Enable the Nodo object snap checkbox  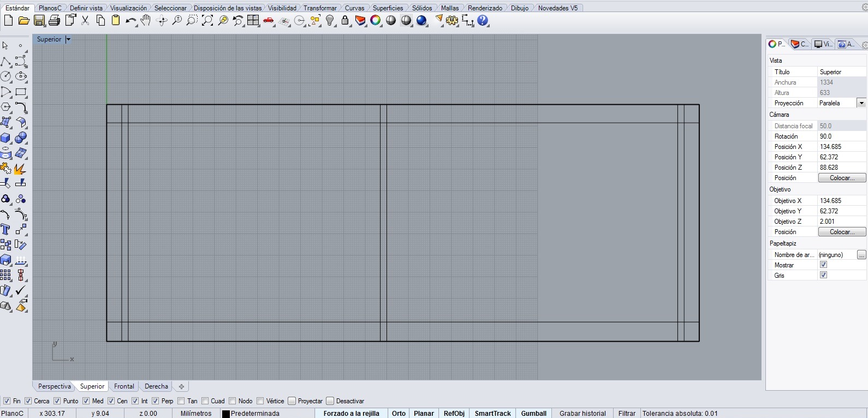233,401
